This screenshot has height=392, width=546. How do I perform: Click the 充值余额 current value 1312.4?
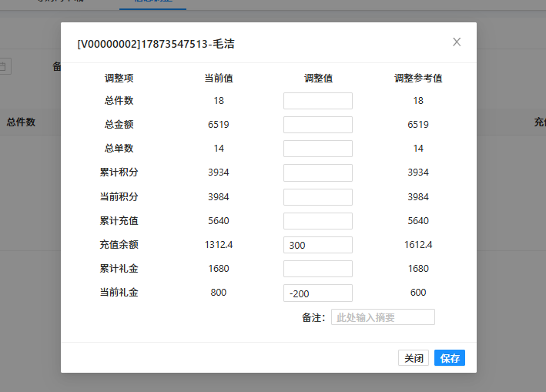pyautogui.click(x=219, y=245)
